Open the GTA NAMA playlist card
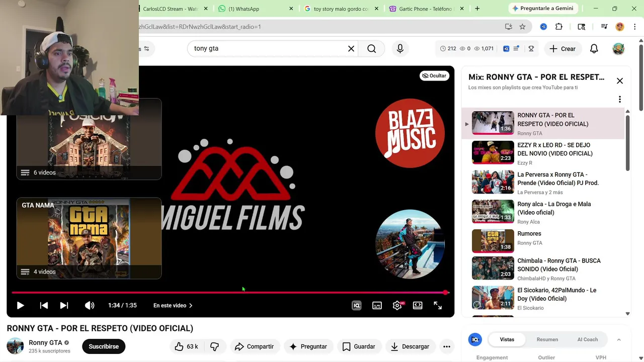 pos(89,238)
